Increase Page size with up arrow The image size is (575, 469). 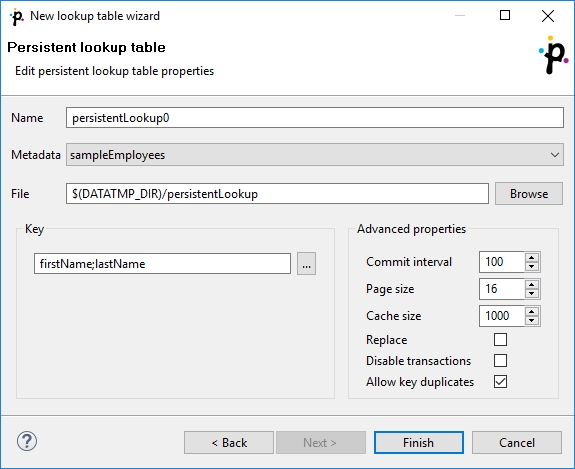(x=532, y=285)
